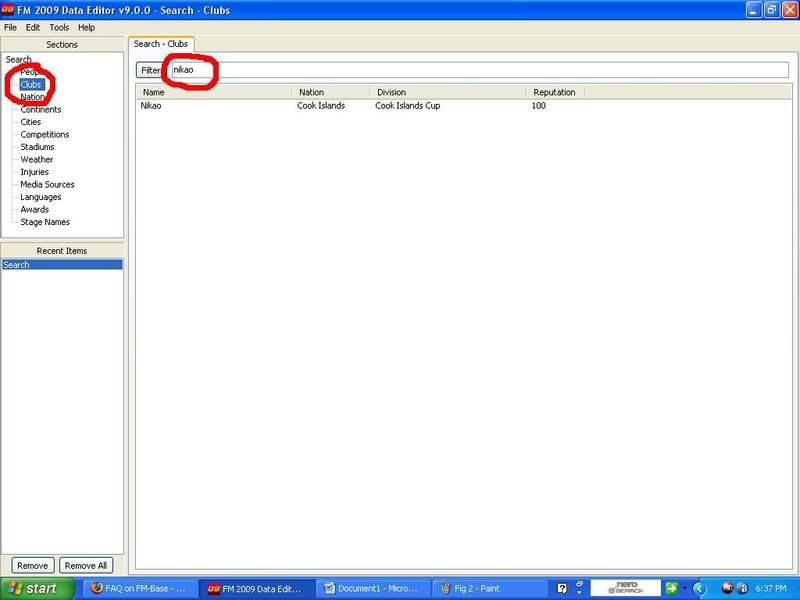
Task: Click the Remove All button
Action: click(x=86, y=565)
